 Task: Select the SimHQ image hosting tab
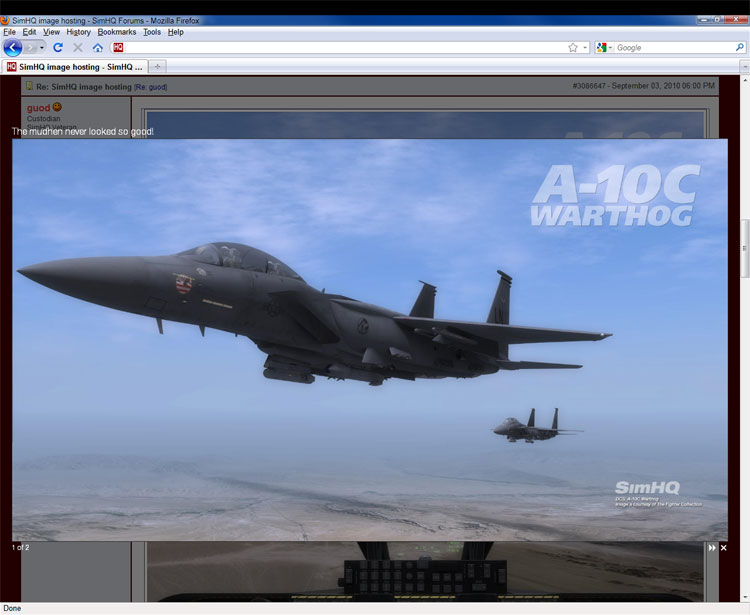(x=75, y=67)
